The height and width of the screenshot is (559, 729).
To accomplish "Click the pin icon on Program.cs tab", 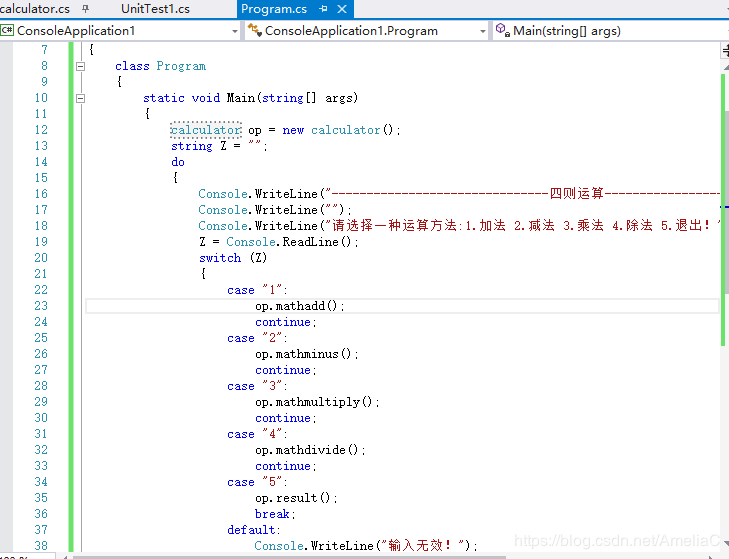I will click(324, 9).
